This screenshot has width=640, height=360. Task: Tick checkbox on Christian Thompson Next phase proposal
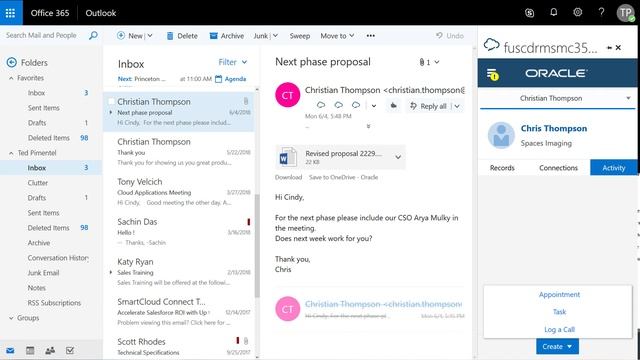pos(111,101)
